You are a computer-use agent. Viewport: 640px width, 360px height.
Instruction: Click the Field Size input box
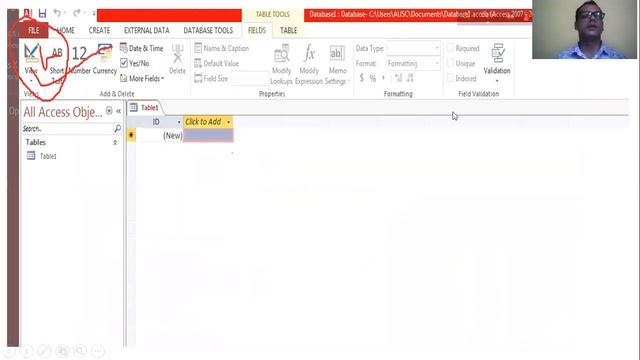[x=250, y=78]
